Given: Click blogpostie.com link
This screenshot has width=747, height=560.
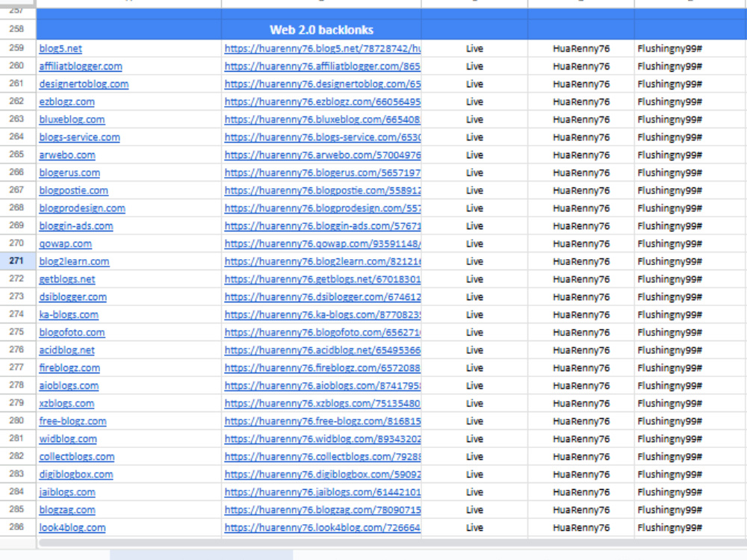Looking at the screenshot, I should tap(73, 190).
